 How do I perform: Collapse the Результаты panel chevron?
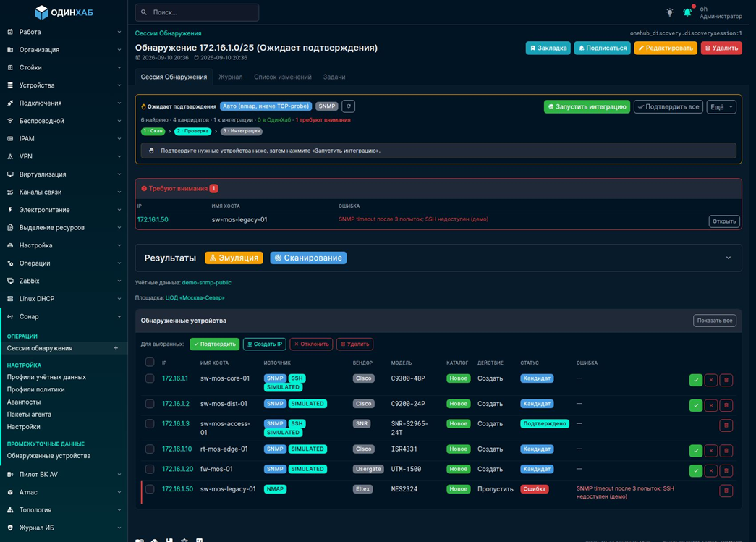click(x=729, y=258)
